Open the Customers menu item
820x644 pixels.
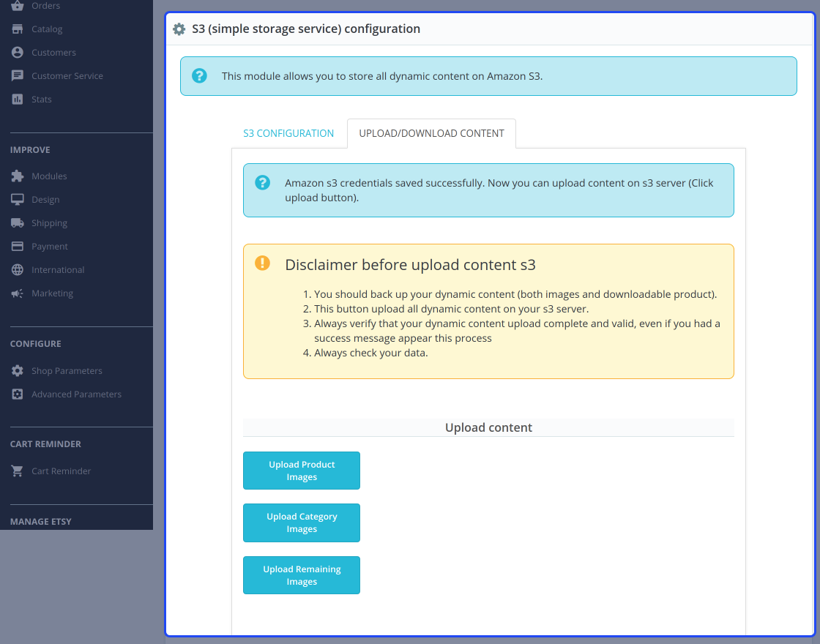(54, 53)
